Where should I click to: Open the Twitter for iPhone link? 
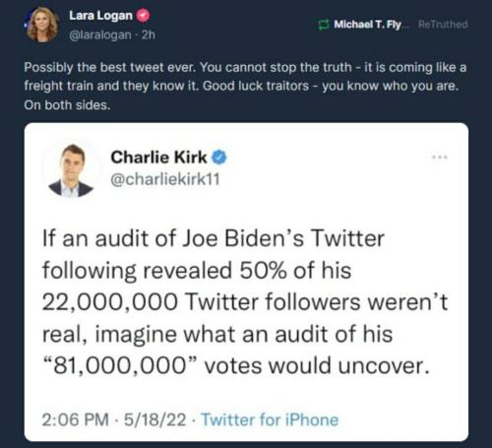click(x=270, y=419)
